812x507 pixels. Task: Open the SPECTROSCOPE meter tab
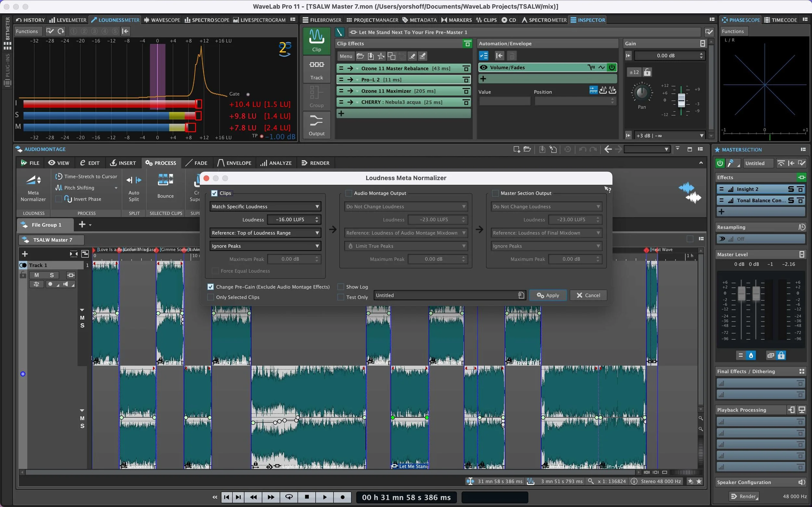[x=207, y=20]
